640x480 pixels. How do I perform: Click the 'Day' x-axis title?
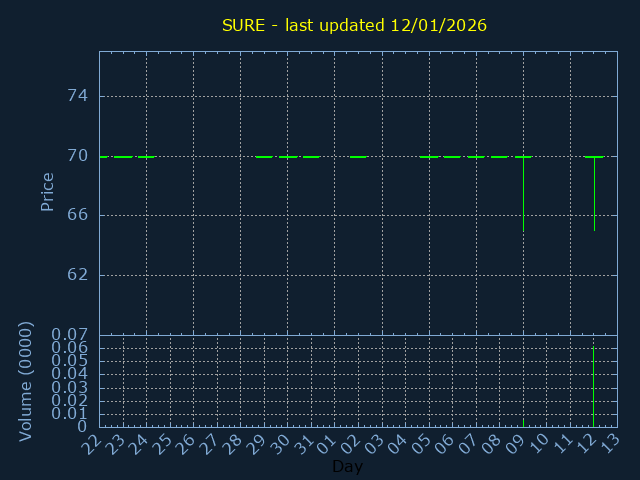pos(347,467)
